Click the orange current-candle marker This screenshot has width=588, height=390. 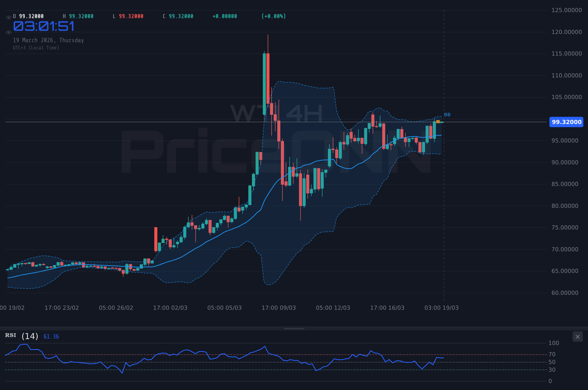coord(438,122)
